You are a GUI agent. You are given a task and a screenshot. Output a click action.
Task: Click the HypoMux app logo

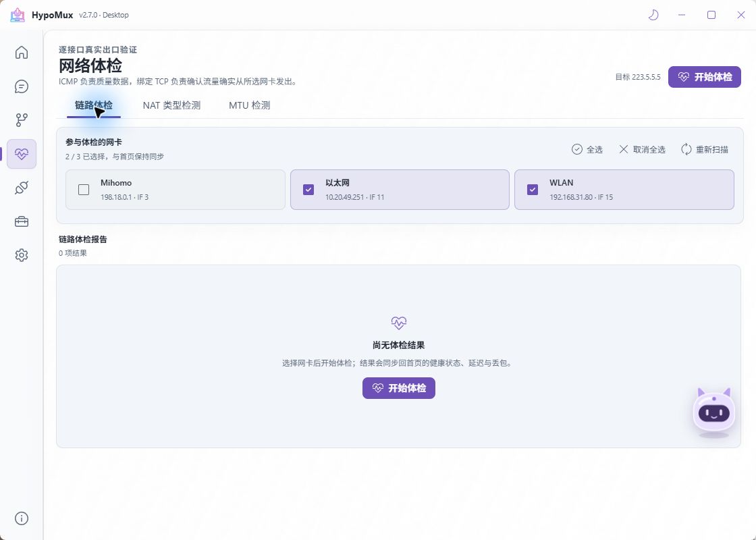point(18,15)
